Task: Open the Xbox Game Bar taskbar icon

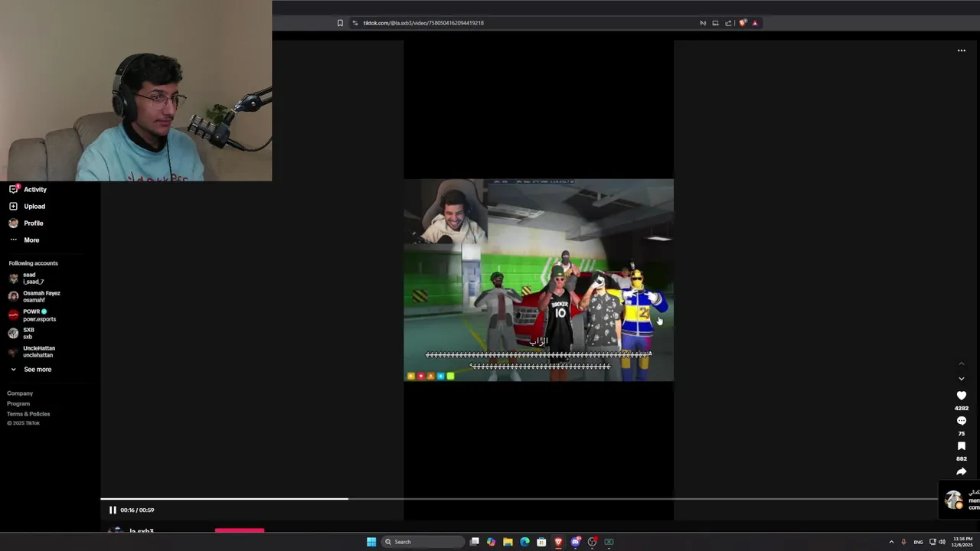Action: 609,542
